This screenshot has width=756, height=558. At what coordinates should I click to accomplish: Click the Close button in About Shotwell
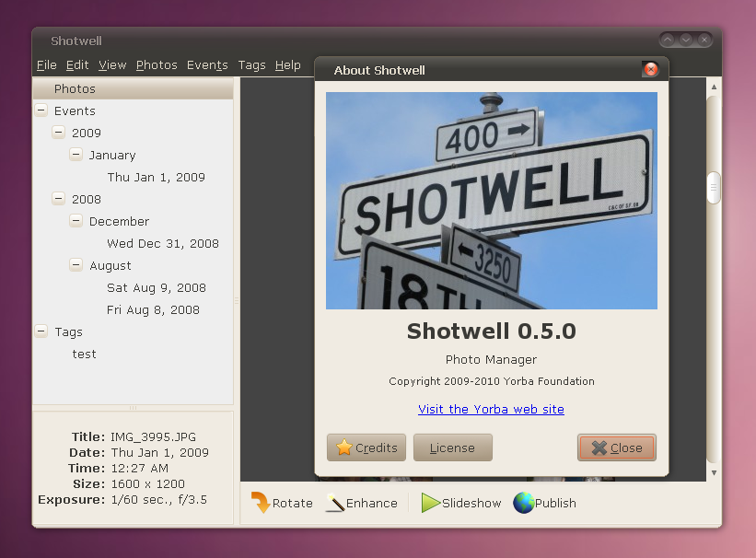pos(617,448)
